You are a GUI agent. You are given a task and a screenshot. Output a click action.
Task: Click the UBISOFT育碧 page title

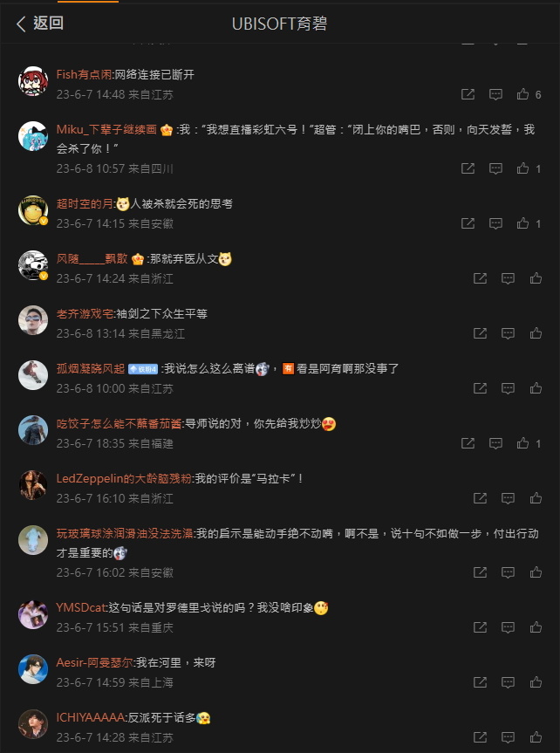pos(279,24)
